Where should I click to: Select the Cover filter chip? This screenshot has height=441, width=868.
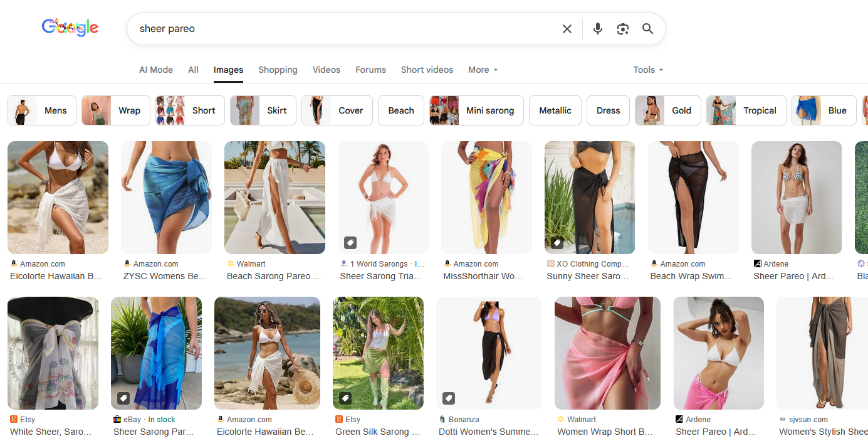337,110
